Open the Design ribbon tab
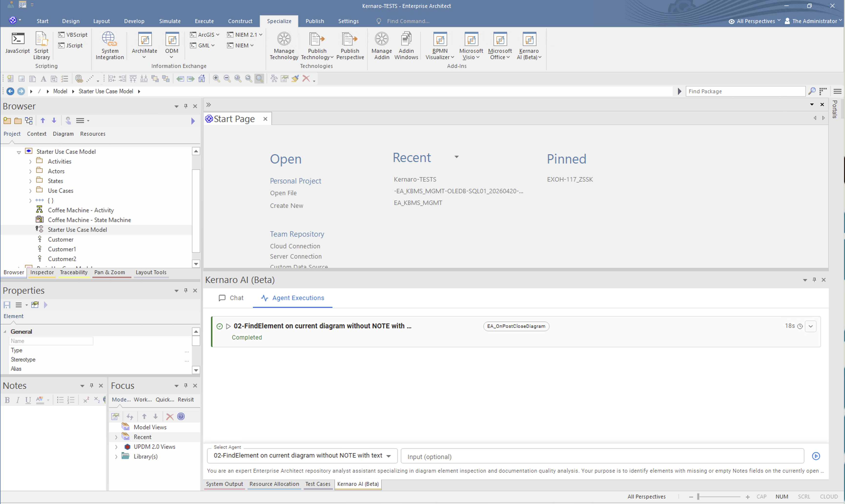This screenshot has width=845, height=504. [71, 21]
